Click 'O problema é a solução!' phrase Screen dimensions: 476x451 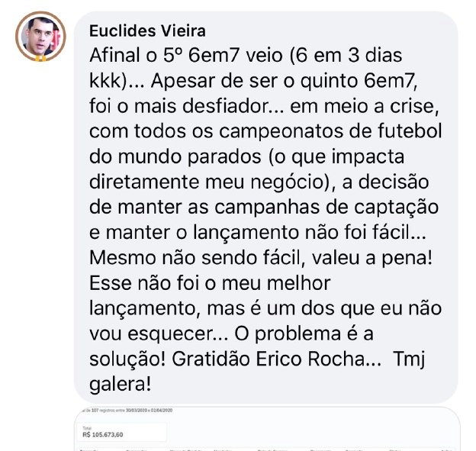[x=231, y=346]
